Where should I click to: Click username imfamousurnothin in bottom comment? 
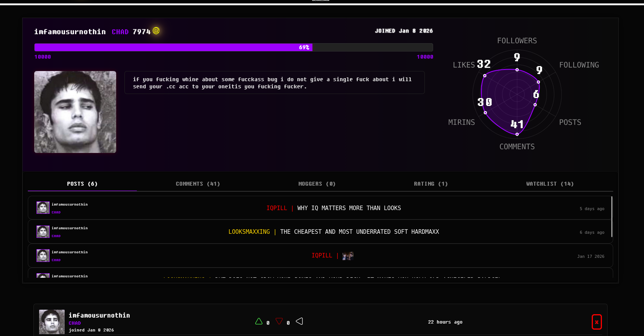(99, 315)
